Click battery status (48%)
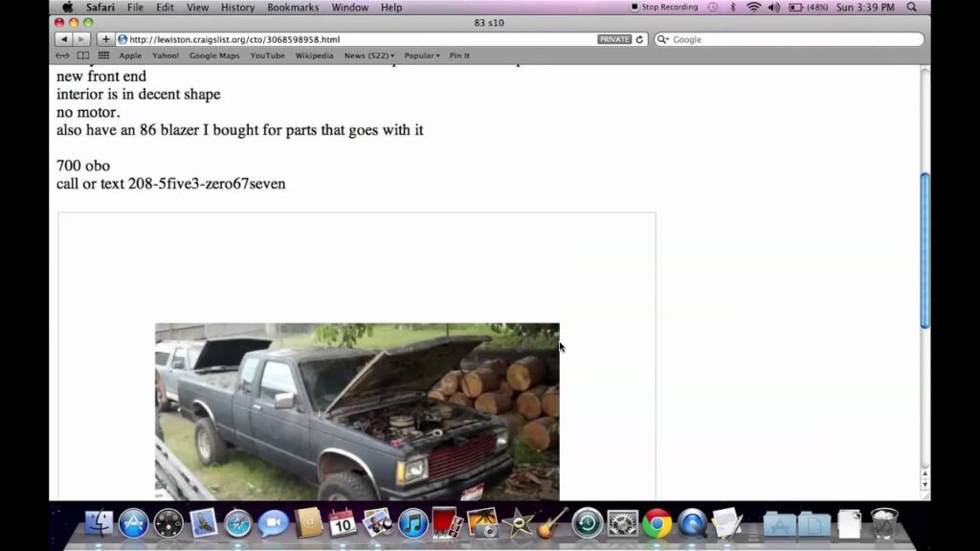This screenshot has height=551, width=980. (x=808, y=8)
